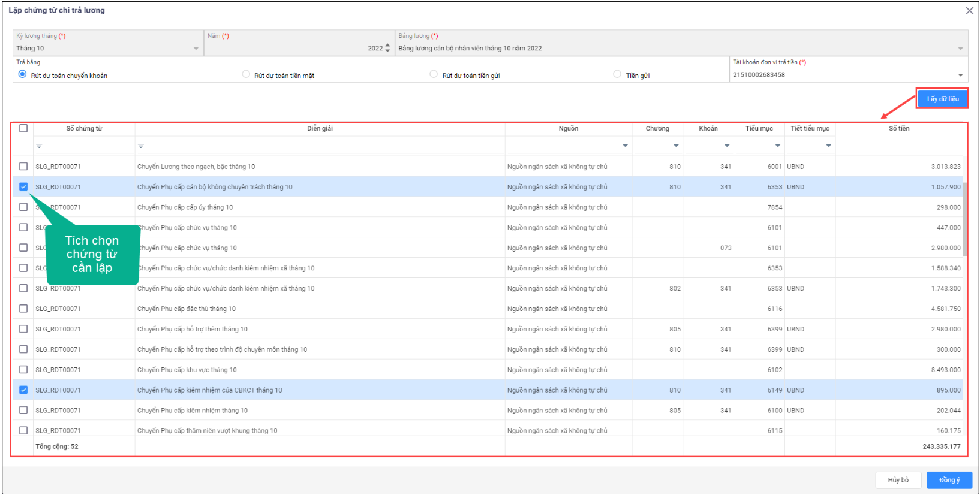
Task: Select Rút dự toán tiền mặt option
Action: [x=246, y=74]
